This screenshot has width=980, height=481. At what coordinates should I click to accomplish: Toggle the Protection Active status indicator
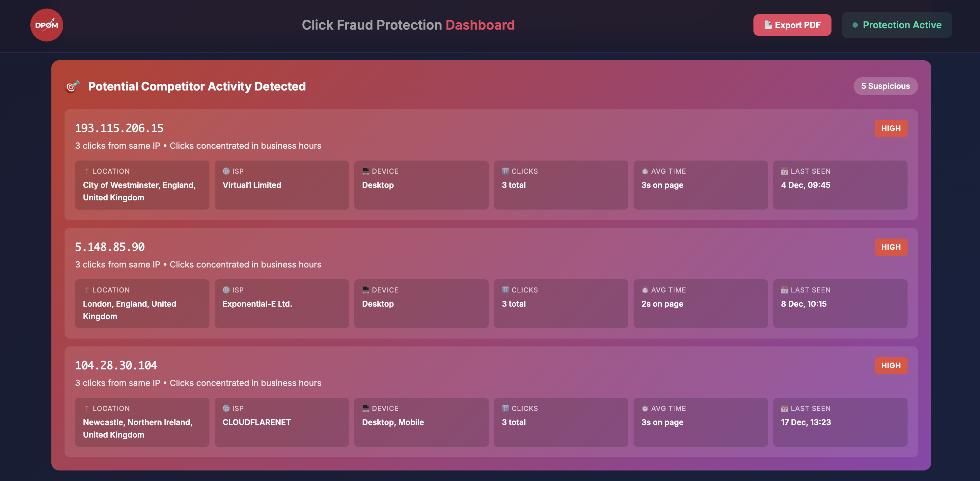point(897,25)
